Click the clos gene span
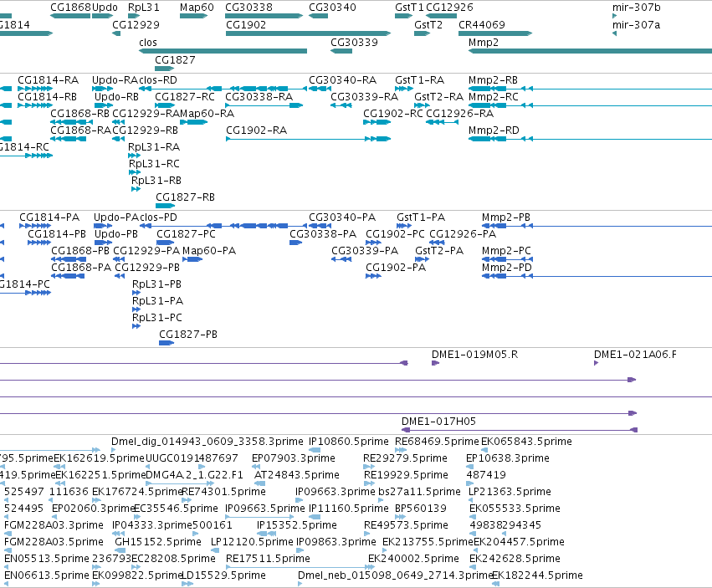Screen dimensions: 712x588 [223, 51]
